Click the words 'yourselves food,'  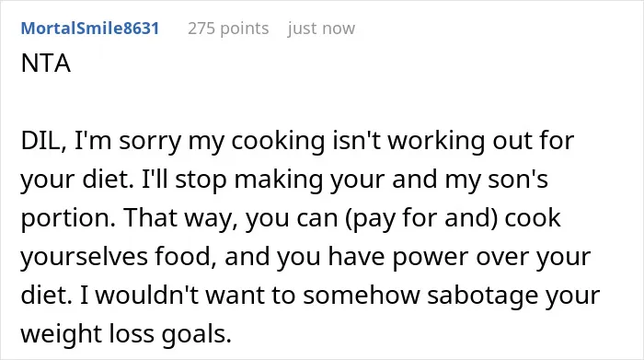click(x=119, y=257)
